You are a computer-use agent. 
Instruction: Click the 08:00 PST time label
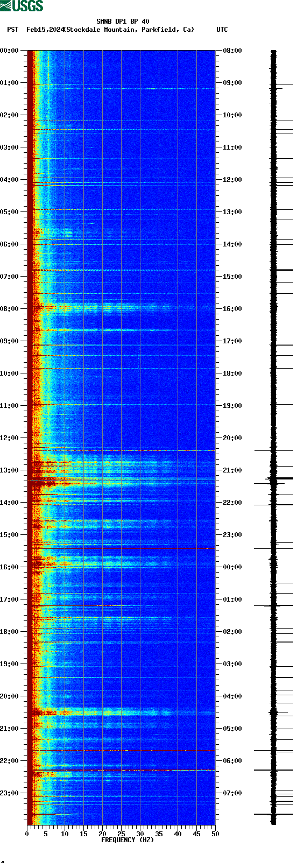(9, 309)
